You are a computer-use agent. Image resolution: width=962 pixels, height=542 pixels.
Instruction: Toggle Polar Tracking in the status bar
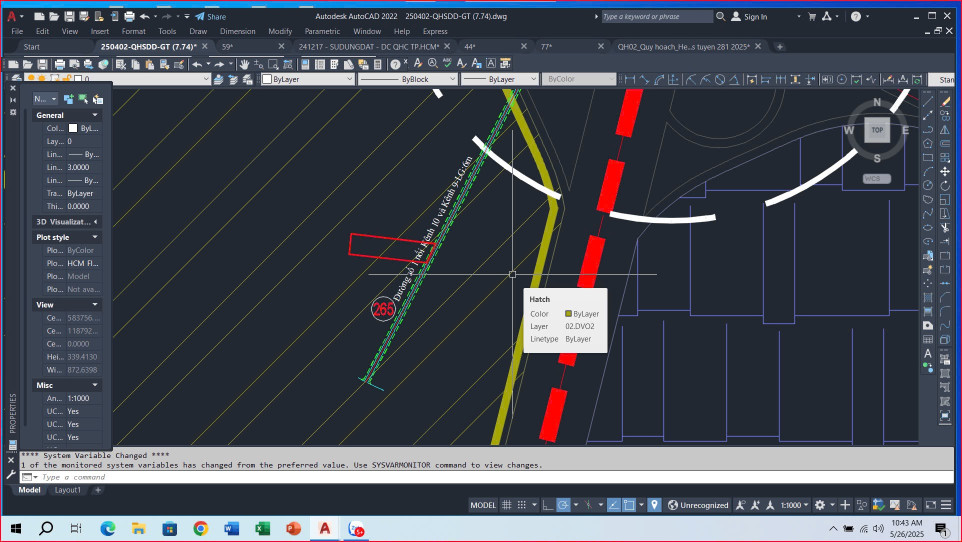tap(564, 505)
